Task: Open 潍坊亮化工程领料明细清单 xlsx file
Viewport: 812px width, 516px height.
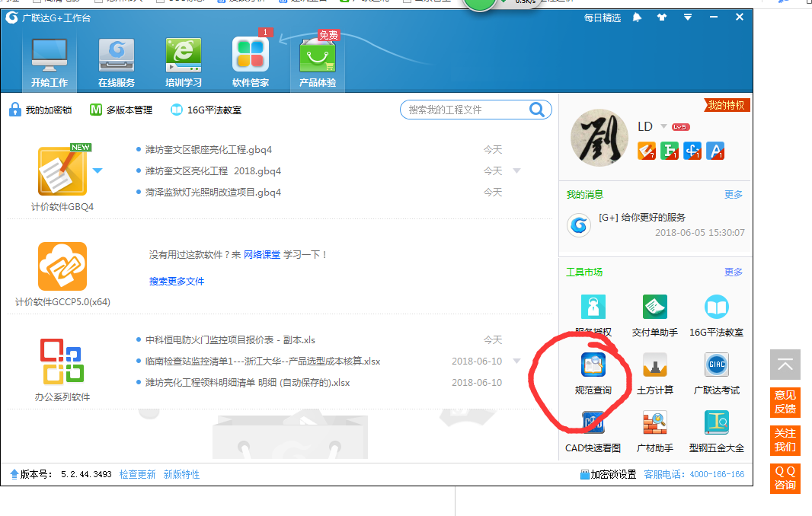Action: click(248, 383)
